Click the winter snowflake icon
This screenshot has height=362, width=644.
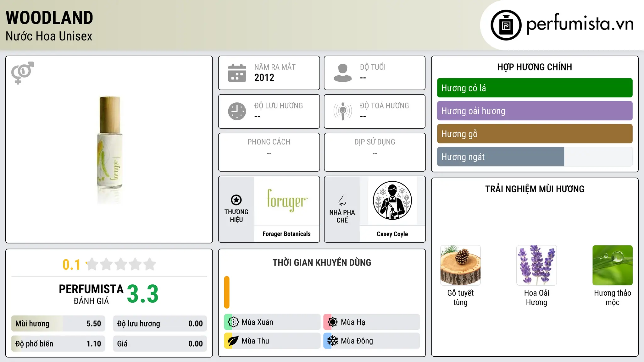(x=333, y=341)
